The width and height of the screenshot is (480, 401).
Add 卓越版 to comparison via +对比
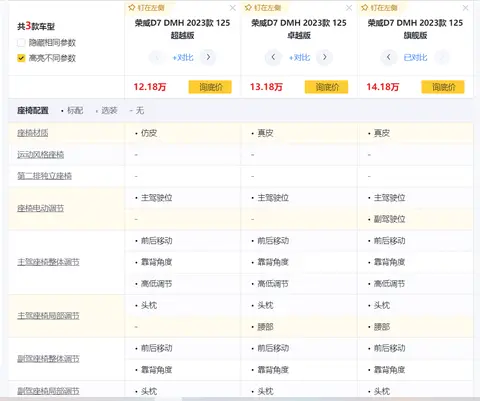(x=299, y=57)
